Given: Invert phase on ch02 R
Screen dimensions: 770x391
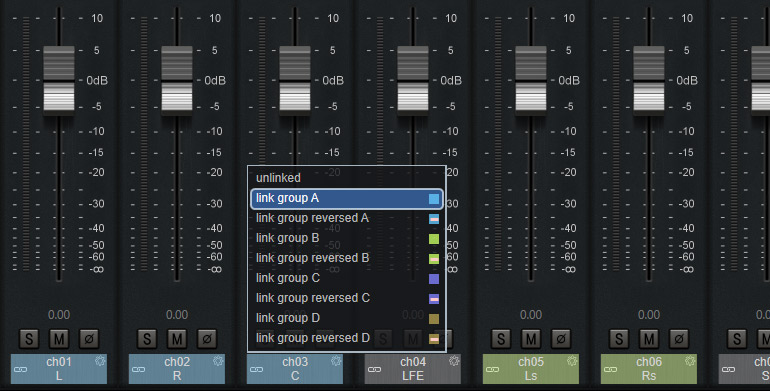Looking at the screenshot, I should tap(207, 338).
